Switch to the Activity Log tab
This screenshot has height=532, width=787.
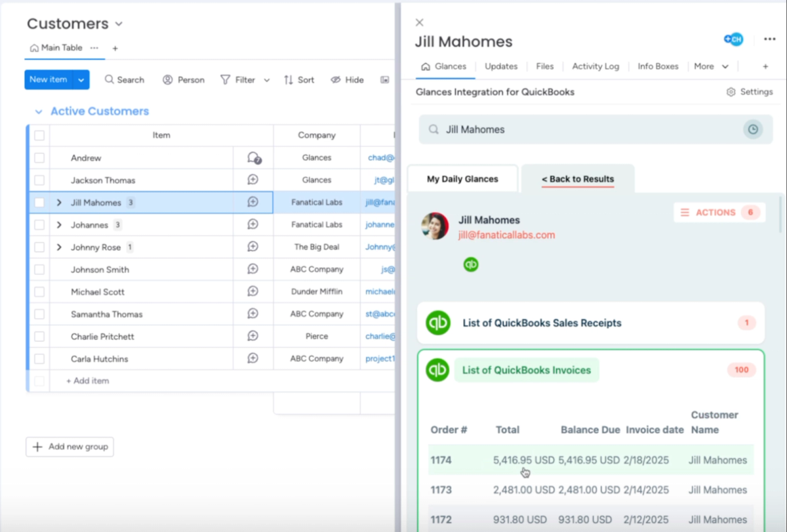(595, 66)
